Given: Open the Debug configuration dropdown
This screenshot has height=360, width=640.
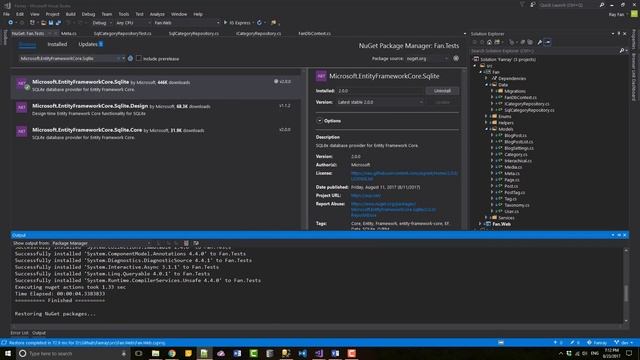Looking at the screenshot, I should coord(102,23).
